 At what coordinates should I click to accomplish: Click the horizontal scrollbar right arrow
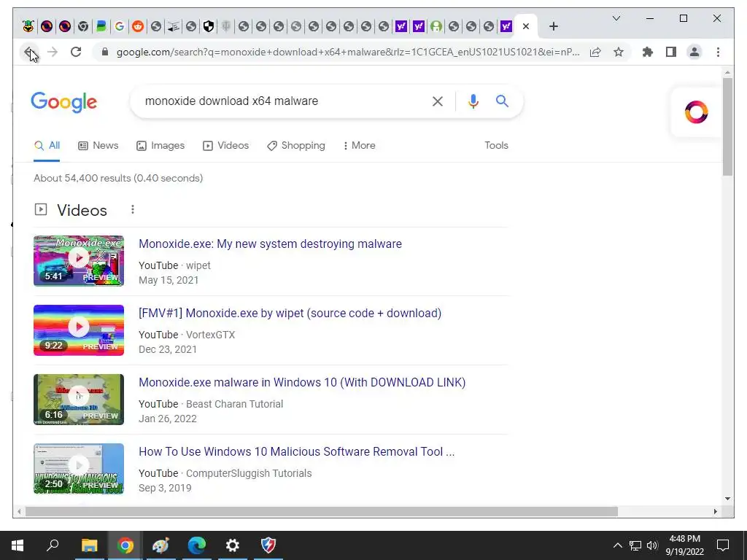(x=715, y=511)
